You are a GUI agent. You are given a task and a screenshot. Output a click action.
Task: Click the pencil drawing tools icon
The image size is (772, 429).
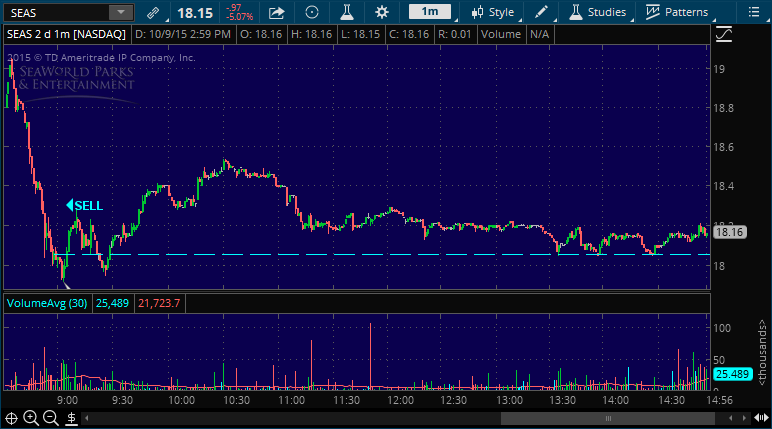[541, 13]
